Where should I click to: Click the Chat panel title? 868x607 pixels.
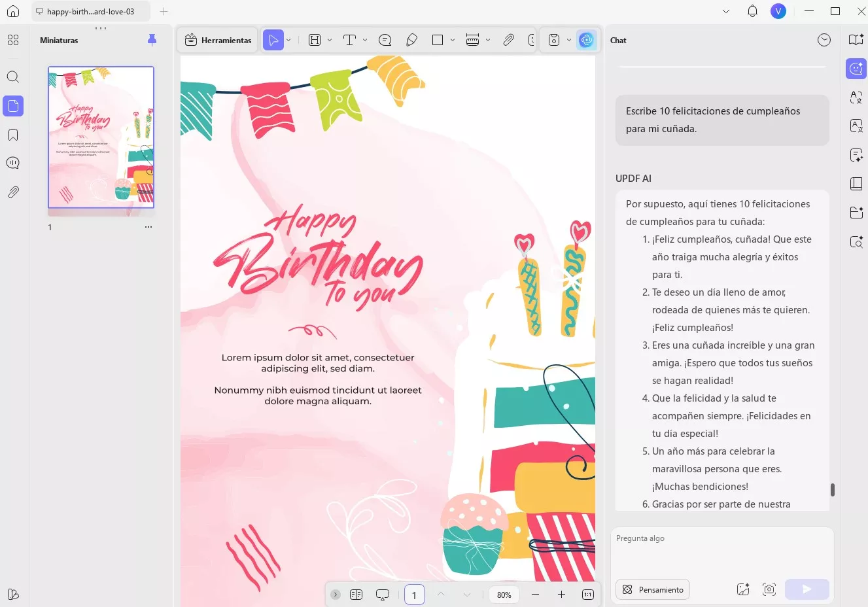click(x=618, y=40)
